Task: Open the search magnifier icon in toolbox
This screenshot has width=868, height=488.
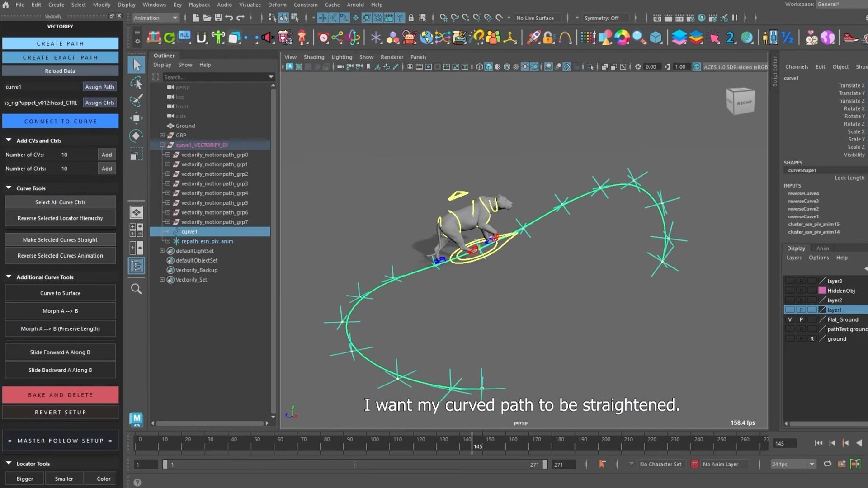Action: [x=136, y=289]
